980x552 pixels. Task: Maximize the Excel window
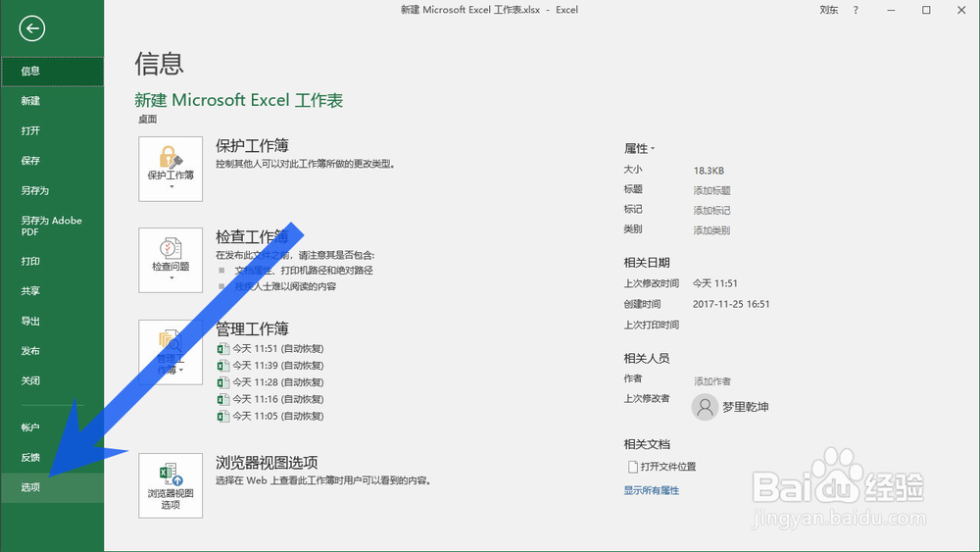click(926, 10)
